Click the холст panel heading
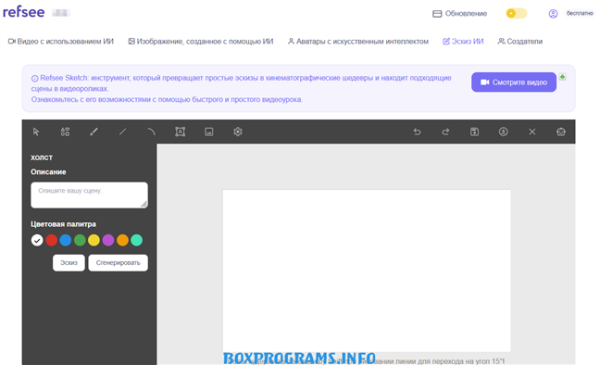The height and width of the screenshot is (365, 600). (x=41, y=158)
